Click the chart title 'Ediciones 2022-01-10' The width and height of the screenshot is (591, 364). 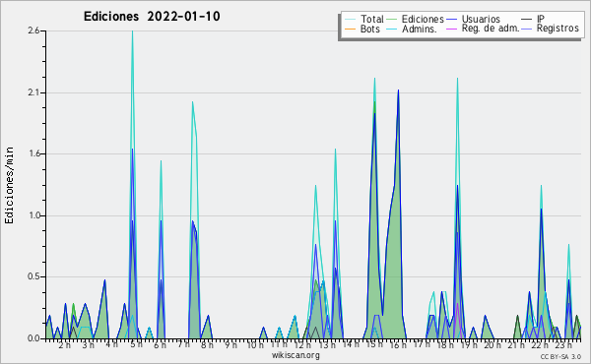(x=152, y=17)
